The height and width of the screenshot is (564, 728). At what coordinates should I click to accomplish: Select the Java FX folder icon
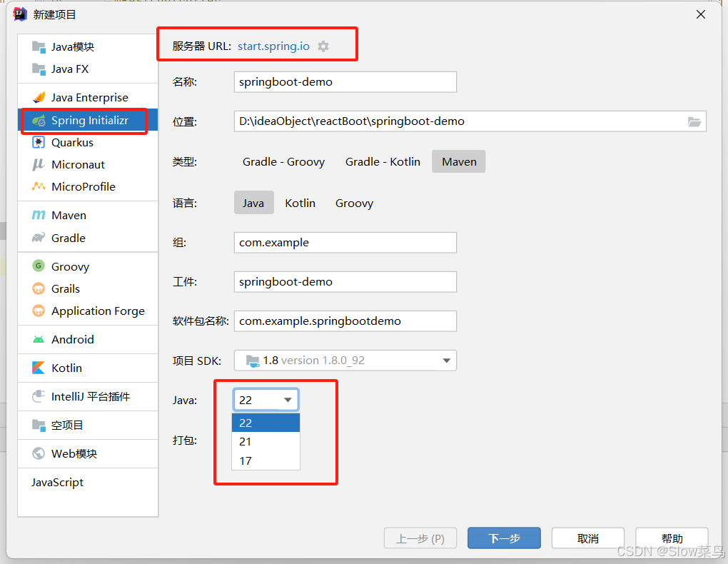[39, 69]
